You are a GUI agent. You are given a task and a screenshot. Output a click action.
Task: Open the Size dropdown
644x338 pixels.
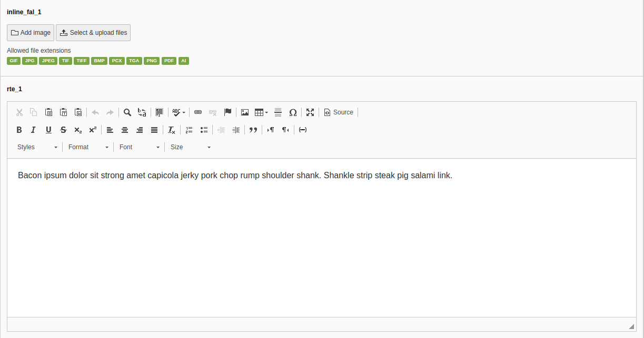190,147
